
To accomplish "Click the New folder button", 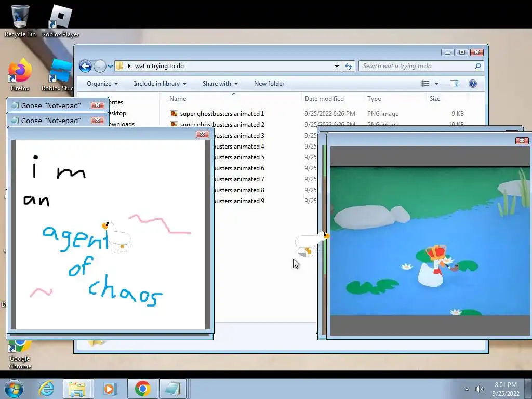I will [x=269, y=84].
